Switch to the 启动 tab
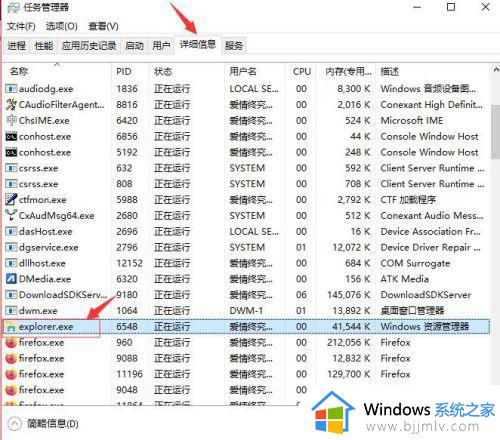This screenshot has width=500, height=440. click(x=134, y=46)
